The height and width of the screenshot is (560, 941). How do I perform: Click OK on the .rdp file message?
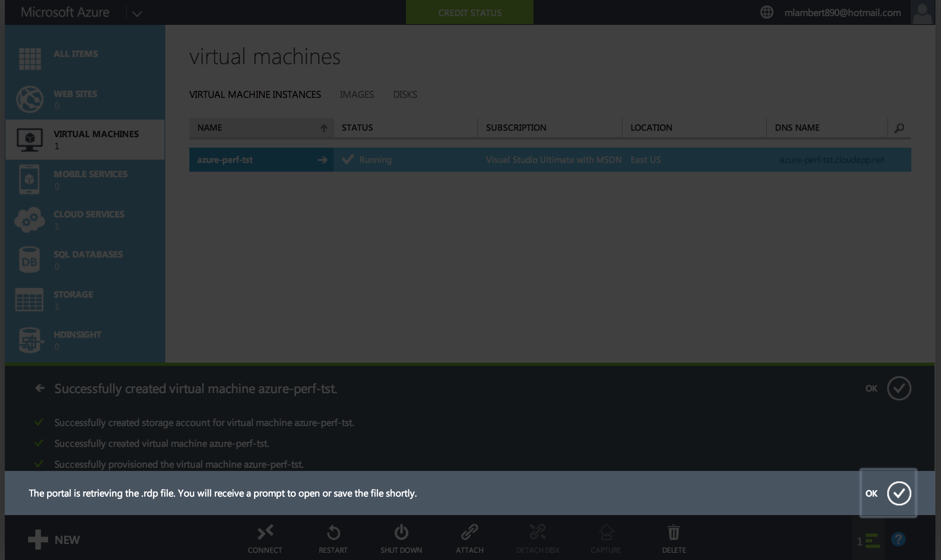[x=898, y=493]
